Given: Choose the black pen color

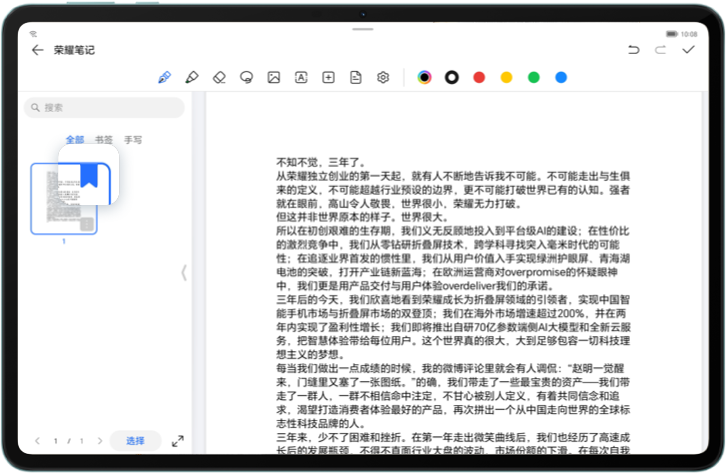Looking at the screenshot, I should pyautogui.click(x=451, y=77).
